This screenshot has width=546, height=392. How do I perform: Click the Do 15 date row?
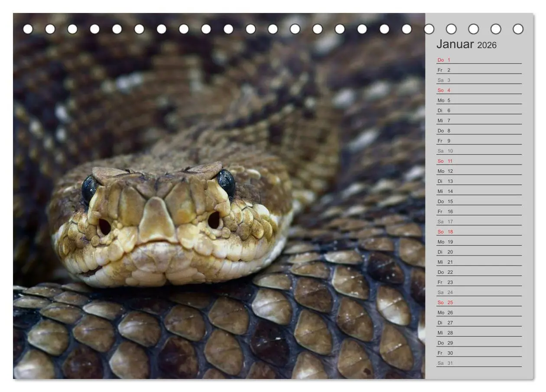(479, 201)
